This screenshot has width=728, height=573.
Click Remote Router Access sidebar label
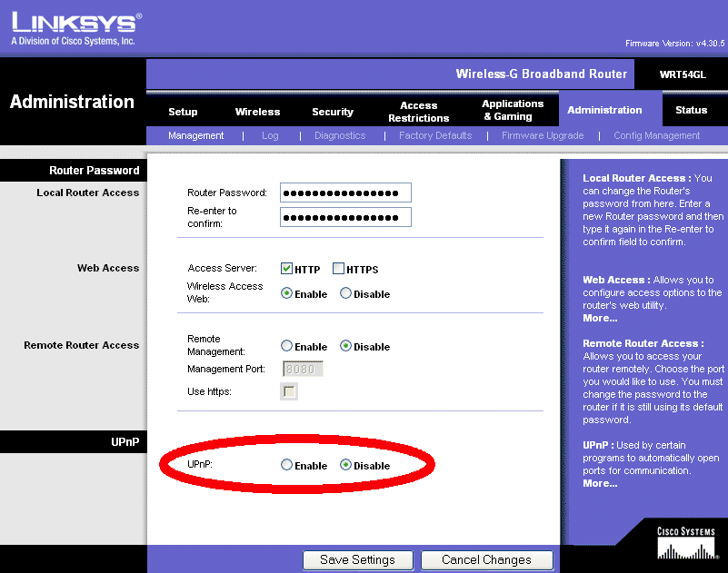tap(81, 345)
